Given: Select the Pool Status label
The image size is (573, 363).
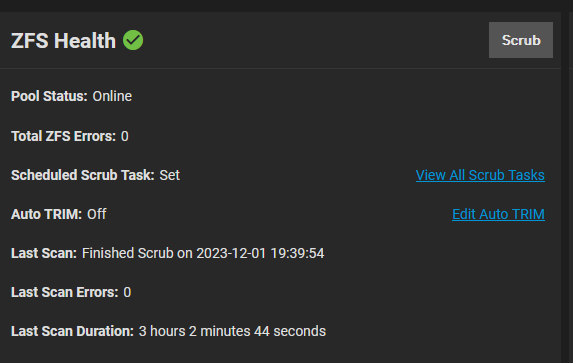Looking at the screenshot, I should [49, 97].
